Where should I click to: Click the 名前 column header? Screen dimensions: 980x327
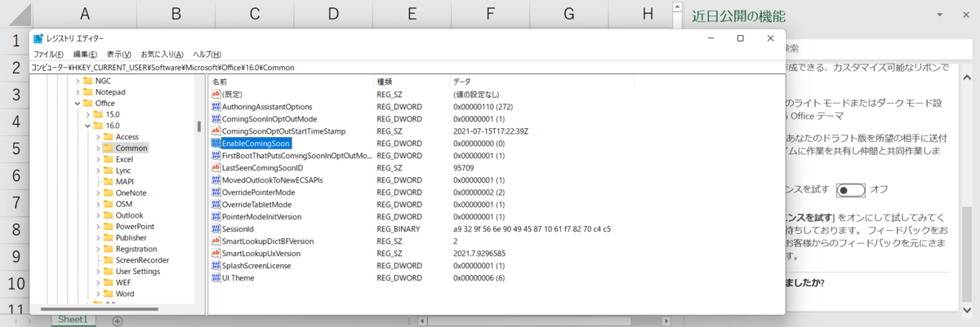coord(290,82)
